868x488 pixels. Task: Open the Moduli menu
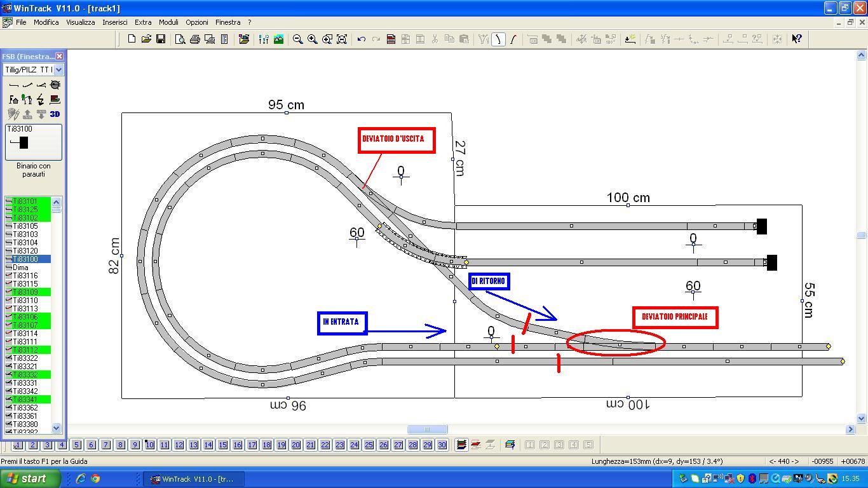pyautogui.click(x=168, y=22)
